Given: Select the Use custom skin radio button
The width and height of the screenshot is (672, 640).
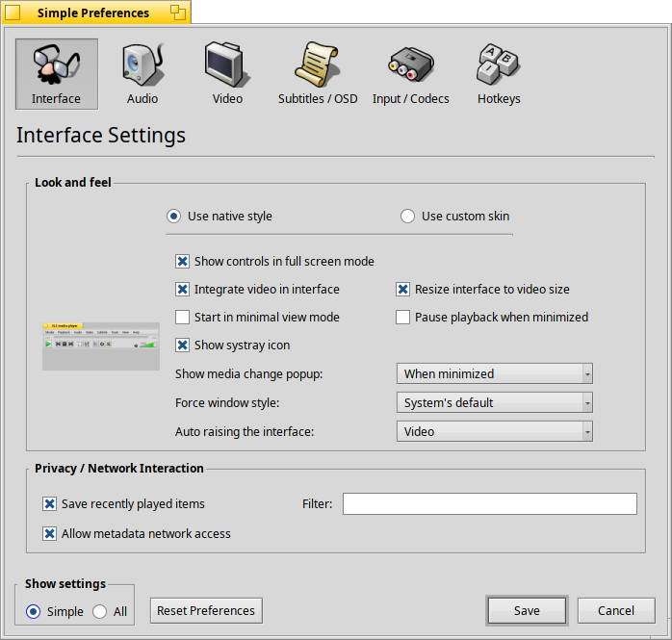Looking at the screenshot, I should pyautogui.click(x=407, y=216).
